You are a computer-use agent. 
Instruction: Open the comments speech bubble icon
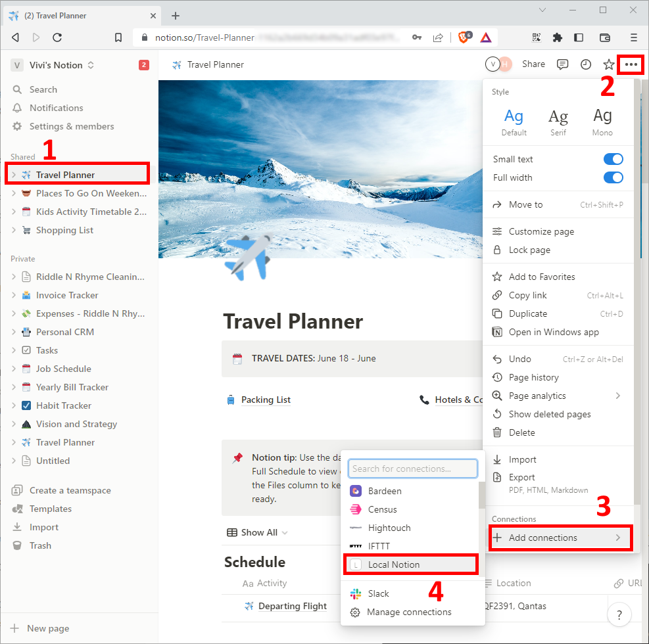coord(563,64)
